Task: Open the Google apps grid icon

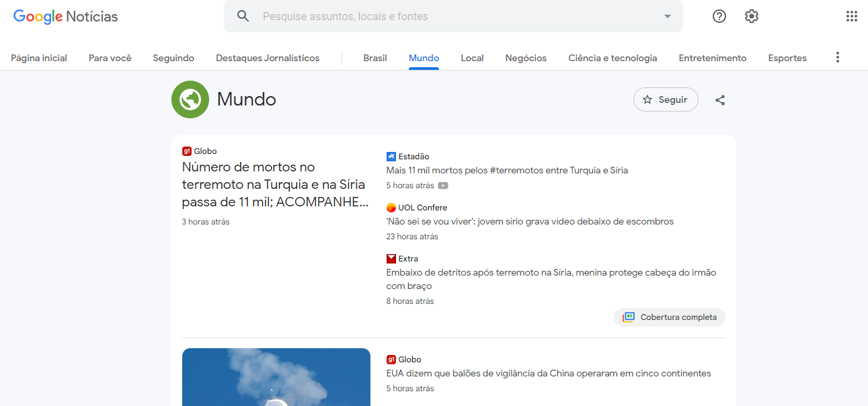Action: tap(852, 16)
